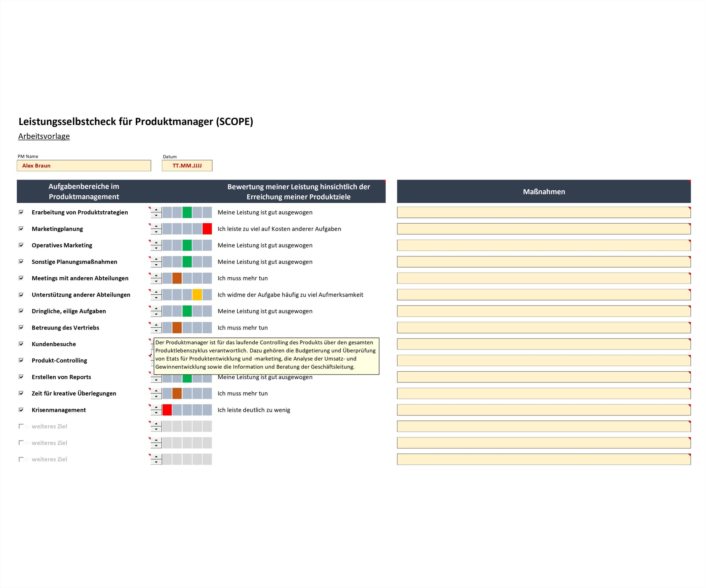Select the red rating cell in Marketingplanung row
The width and height of the screenshot is (706, 588).
tap(207, 229)
